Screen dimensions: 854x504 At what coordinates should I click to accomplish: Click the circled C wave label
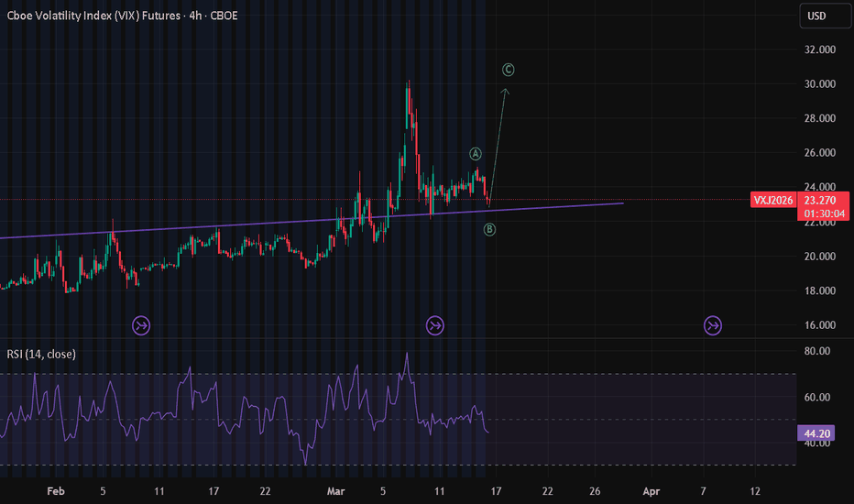[508, 70]
